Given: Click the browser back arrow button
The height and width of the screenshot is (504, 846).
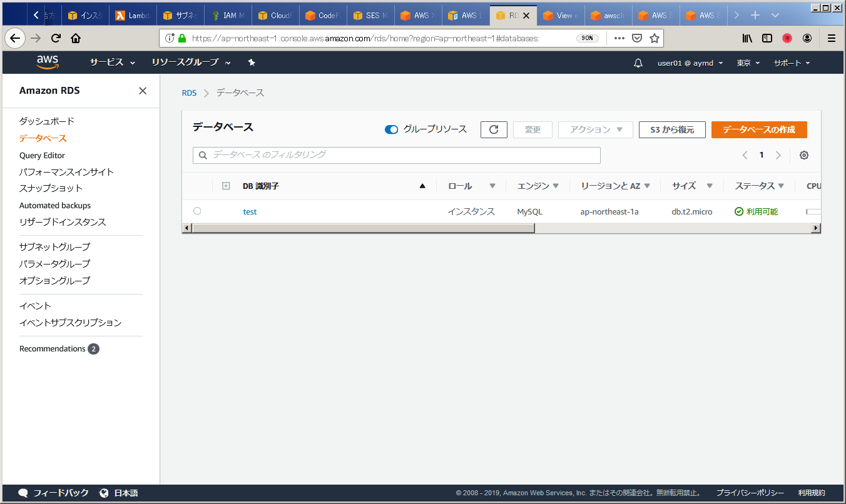Looking at the screenshot, I should pyautogui.click(x=16, y=38).
